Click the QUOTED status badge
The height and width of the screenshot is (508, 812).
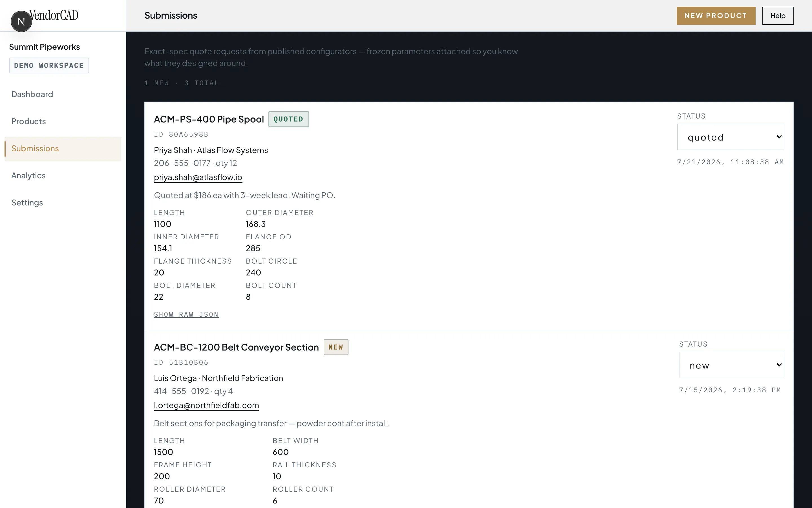click(288, 119)
